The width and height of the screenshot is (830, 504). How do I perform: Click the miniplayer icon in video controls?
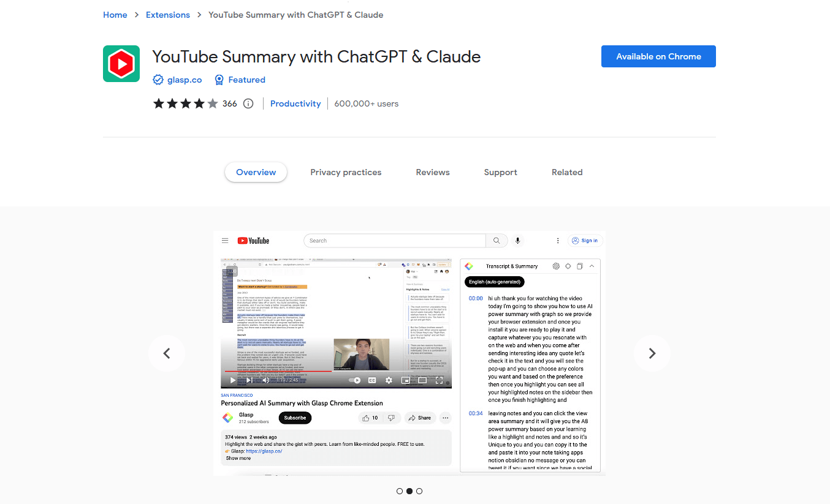pyautogui.click(x=405, y=380)
